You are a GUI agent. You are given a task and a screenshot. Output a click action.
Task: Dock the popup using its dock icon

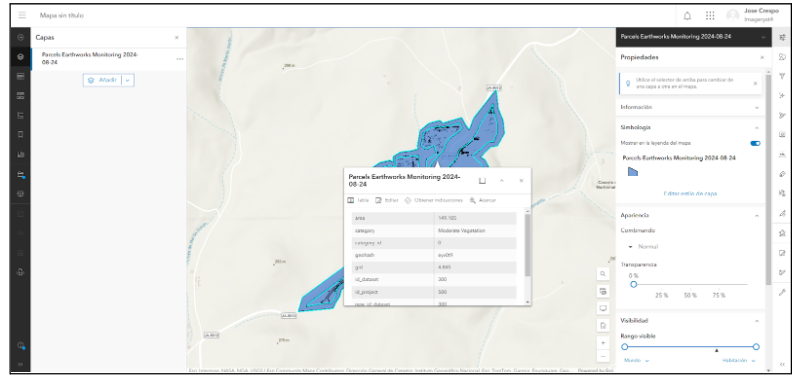483,181
